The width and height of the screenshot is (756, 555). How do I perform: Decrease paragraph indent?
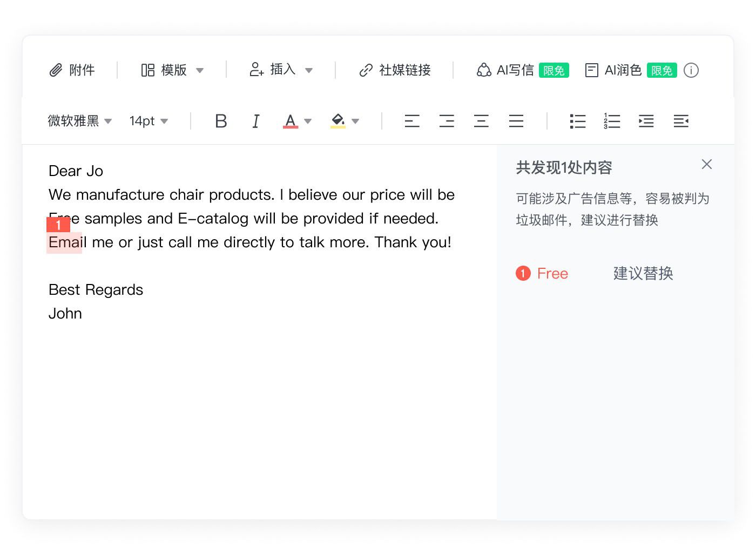point(681,121)
